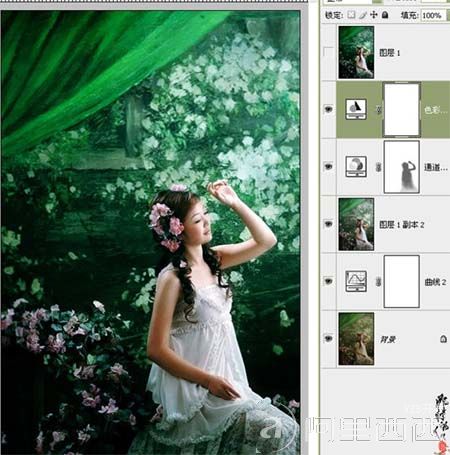
Task: Select the color balance layer mask thumbnail
Action: [x=402, y=110]
